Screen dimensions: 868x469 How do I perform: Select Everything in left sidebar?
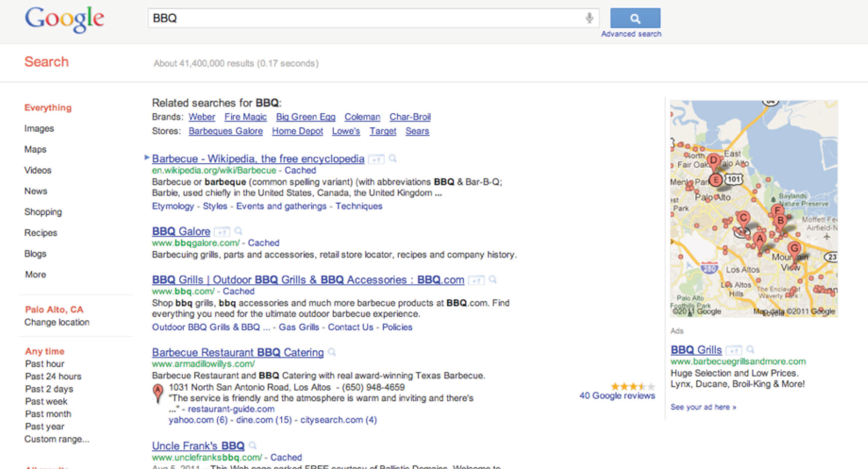pos(48,108)
